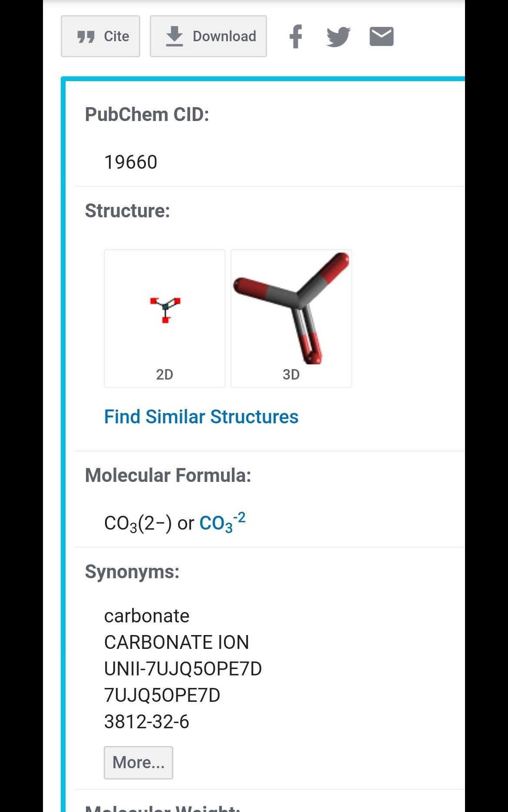
Task: Click the PubChem CID number 19660
Action: click(131, 162)
